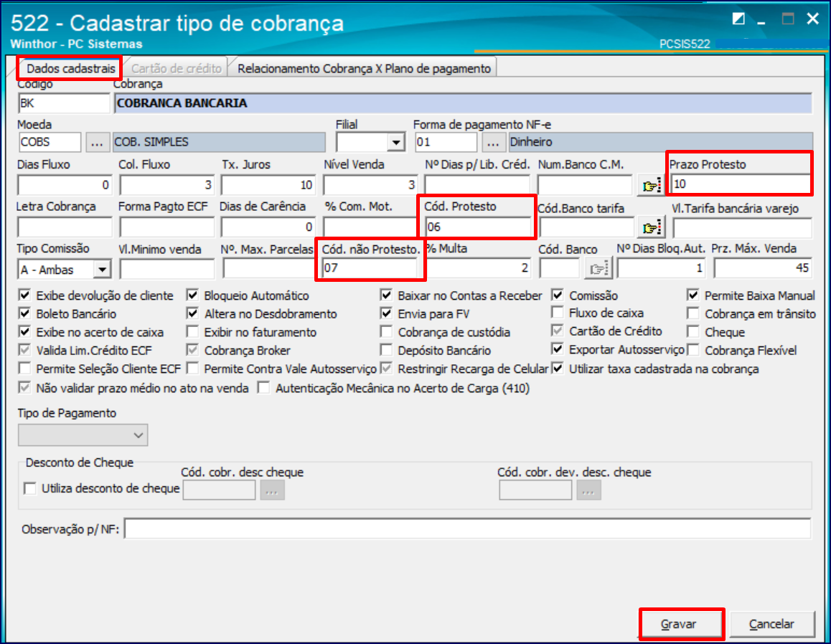This screenshot has height=644, width=831.
Task: Toggle Bloqueio Automático checkbox
Action: click(x=192, y=295)
